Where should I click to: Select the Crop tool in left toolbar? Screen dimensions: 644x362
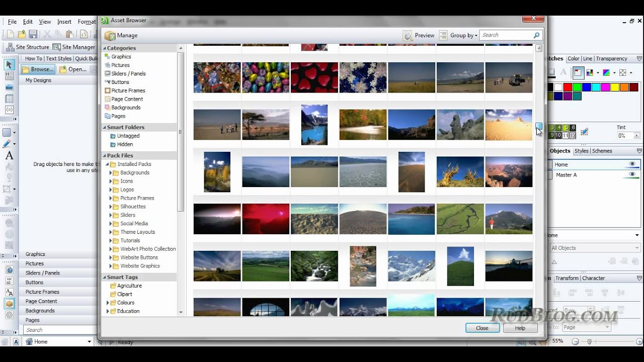coord(7,189)
